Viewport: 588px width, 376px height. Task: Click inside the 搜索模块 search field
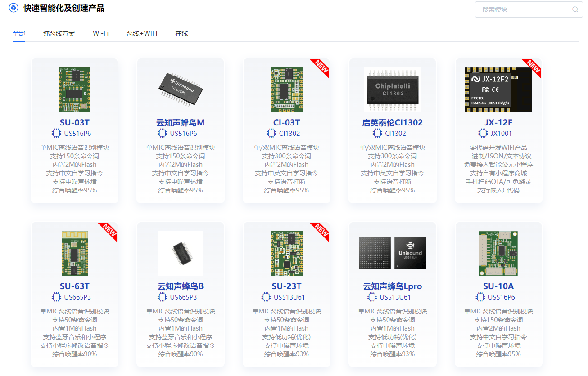pos(522,9)
